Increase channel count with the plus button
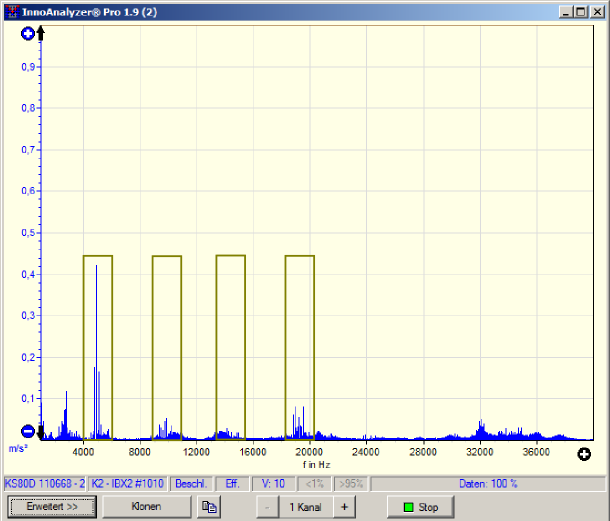 point(343,507)
